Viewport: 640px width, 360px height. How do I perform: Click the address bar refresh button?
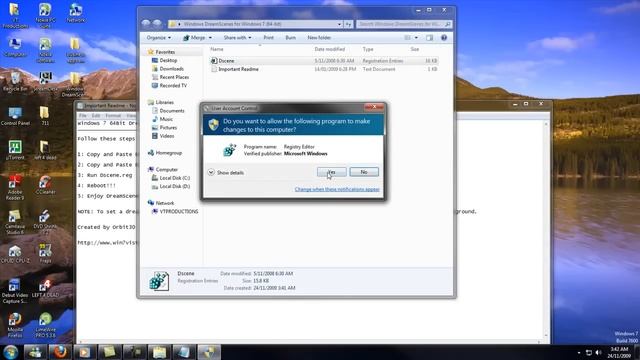point(348,24)
